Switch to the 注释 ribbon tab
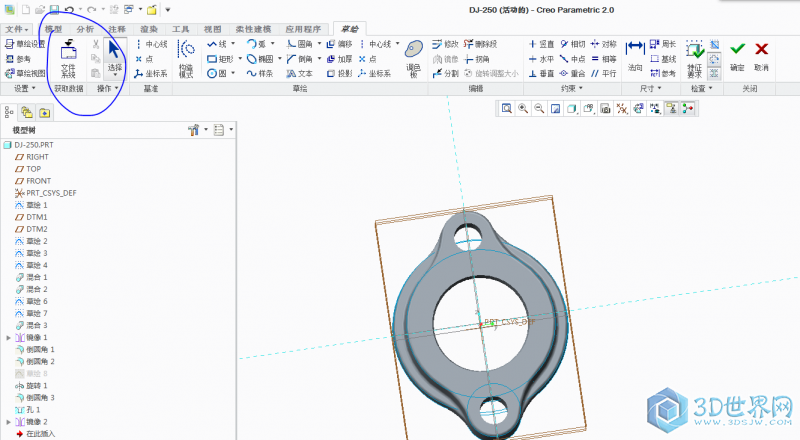This screenshot has width=800, height=440. point(117,29)
